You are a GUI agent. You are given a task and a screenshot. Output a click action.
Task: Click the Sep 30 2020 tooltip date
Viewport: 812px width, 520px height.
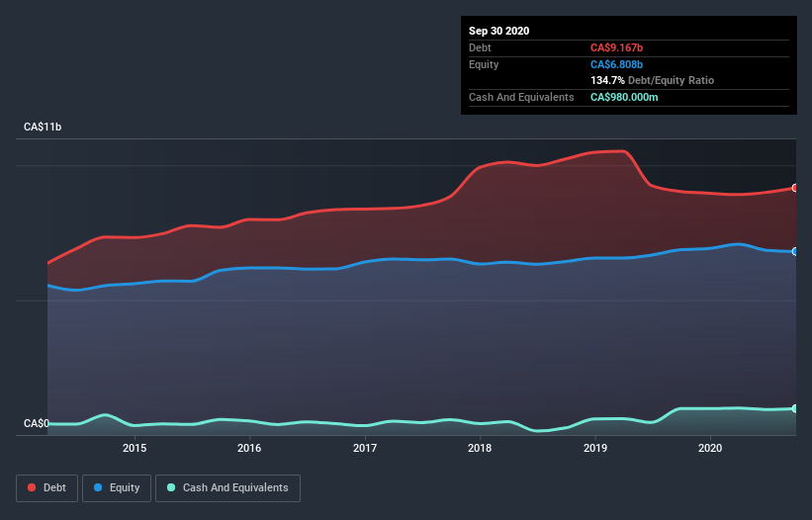pos(499,31)
